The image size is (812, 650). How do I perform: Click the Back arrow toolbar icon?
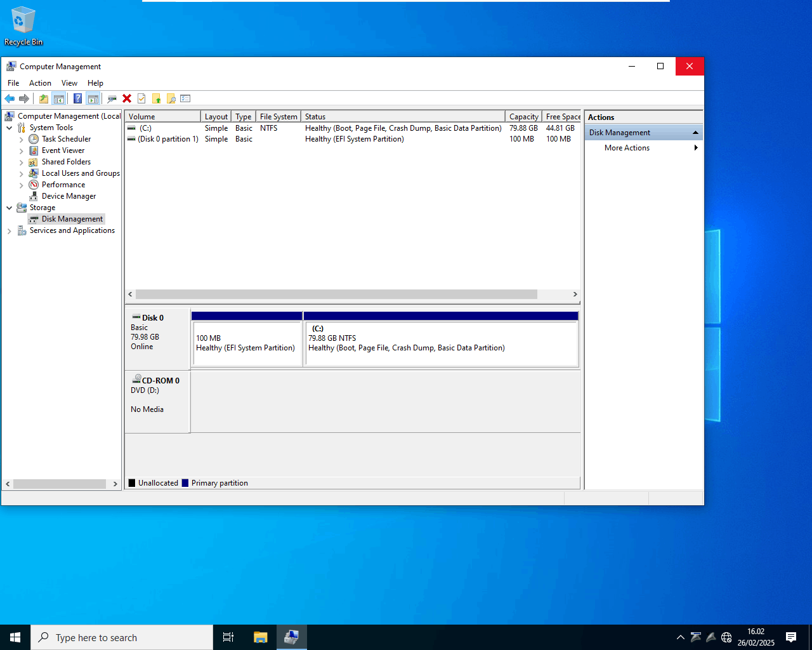click(x=10, y=98)
